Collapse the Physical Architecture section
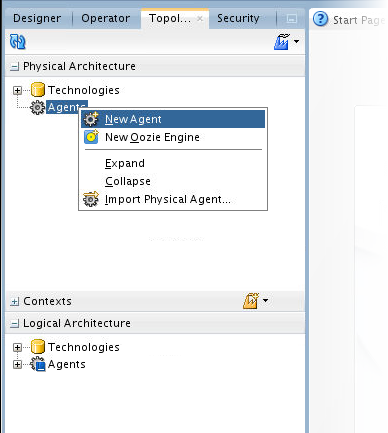Image resolution: width=388 pixels, height=433 pixels. point(14,67)
